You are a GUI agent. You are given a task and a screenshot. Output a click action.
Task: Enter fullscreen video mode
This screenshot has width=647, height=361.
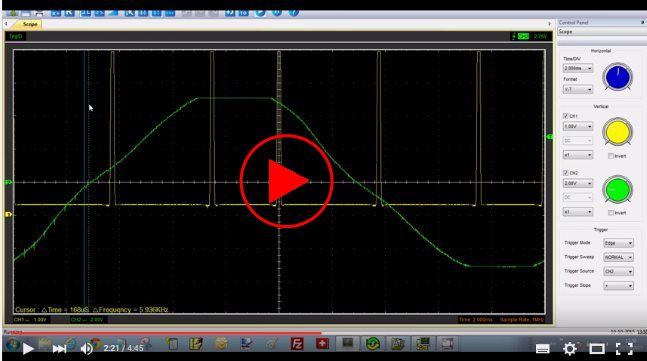click(624, 349)
